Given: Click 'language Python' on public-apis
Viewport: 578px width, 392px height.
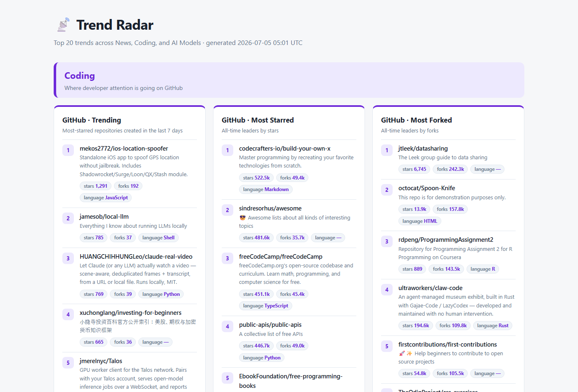Looking at the screenshot, I should click(x=262, y=358).
